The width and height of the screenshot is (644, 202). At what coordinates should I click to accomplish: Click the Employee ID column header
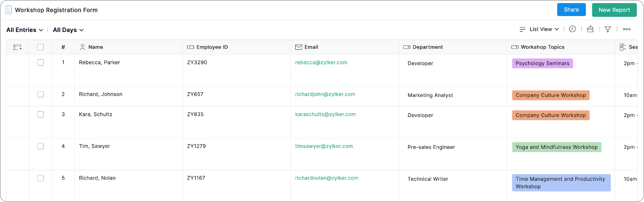(x=236, y=47)
